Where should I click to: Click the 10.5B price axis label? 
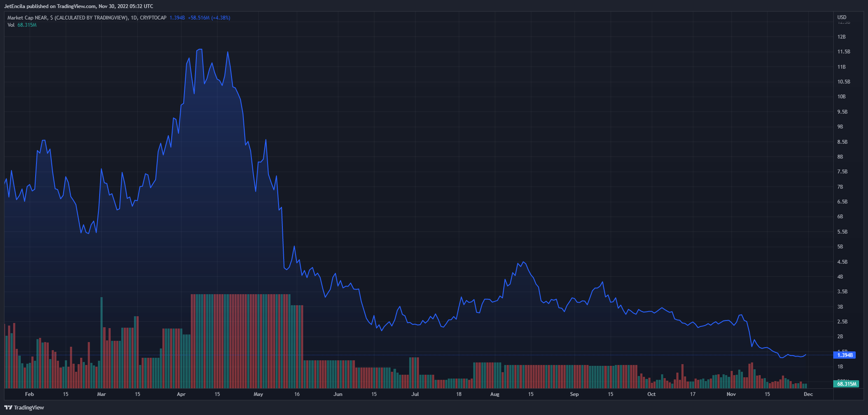coord(843,82)
